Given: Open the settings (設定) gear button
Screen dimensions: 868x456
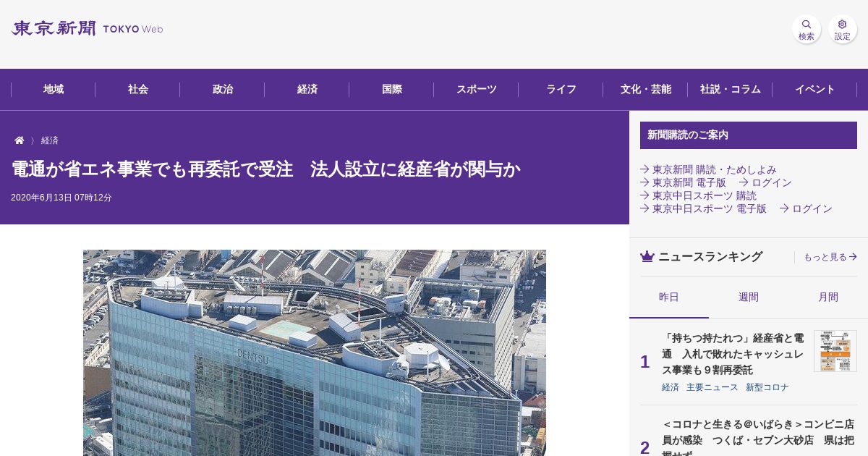Looking at the screenshot, I should pyautogui.click(x=843, y=29).
